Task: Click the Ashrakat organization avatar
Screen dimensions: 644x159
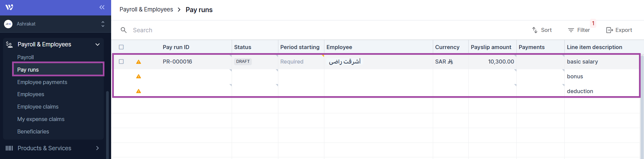Action: click(x=8, y=24)
